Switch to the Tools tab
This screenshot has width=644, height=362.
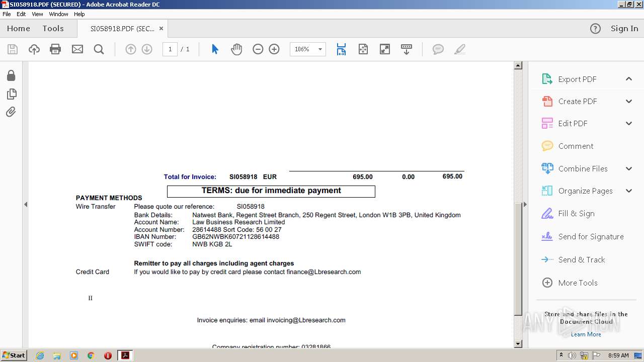click(53, 29)
